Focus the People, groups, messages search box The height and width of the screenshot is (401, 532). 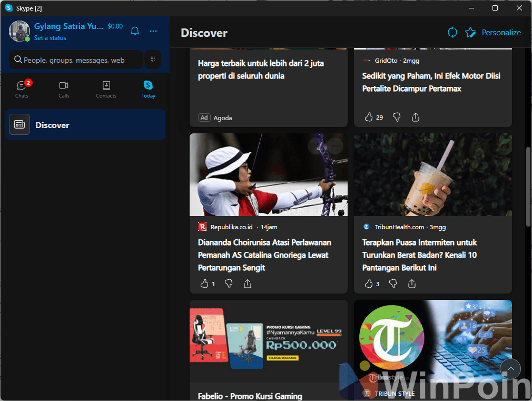click(76, 60)
